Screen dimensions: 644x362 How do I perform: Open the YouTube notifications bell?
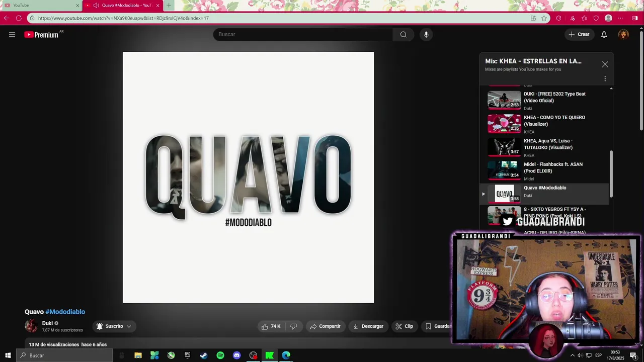604,34
